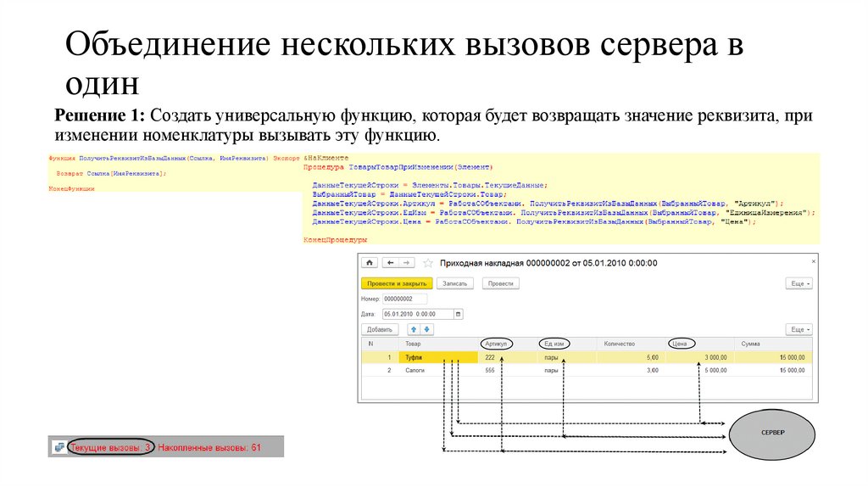The height and width of the screenshot is (487, 868).
Task: Click the Накопленные вызовы: 61 counter
Action: coord(209,447)
